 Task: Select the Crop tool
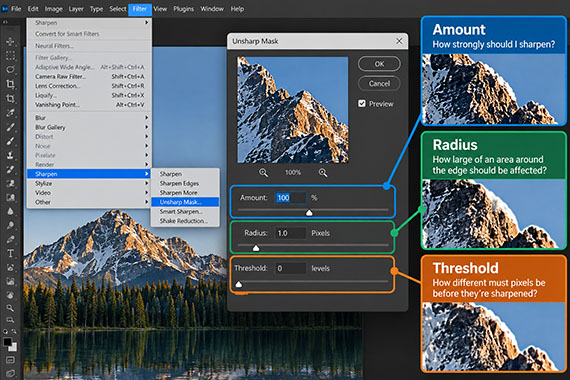pyautogui.click(x=10, y=84)
